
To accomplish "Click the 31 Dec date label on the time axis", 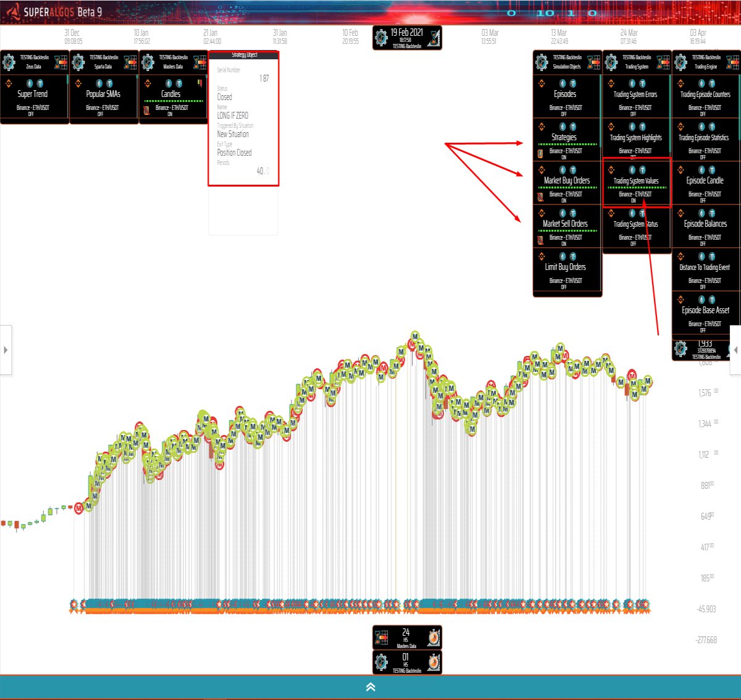I will point(72,33).
